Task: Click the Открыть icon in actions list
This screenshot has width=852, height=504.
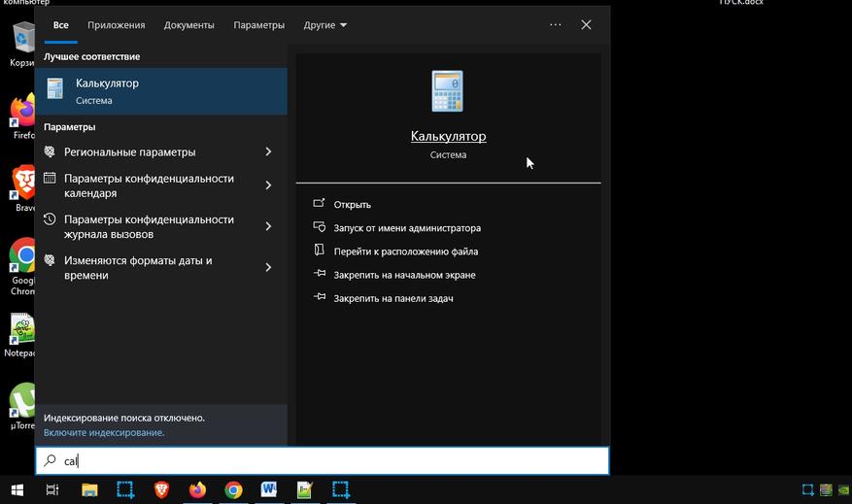Action: click(319, 203)
